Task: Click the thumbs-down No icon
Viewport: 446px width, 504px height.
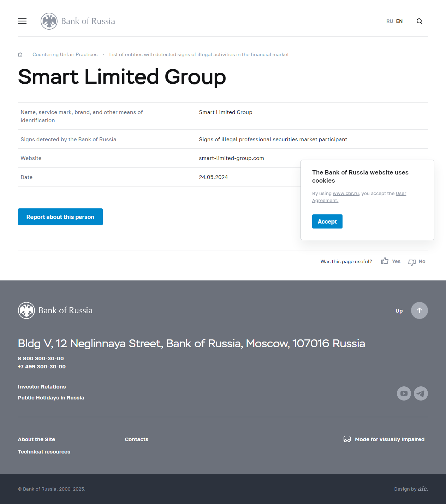Action: (x=412, y=262)
